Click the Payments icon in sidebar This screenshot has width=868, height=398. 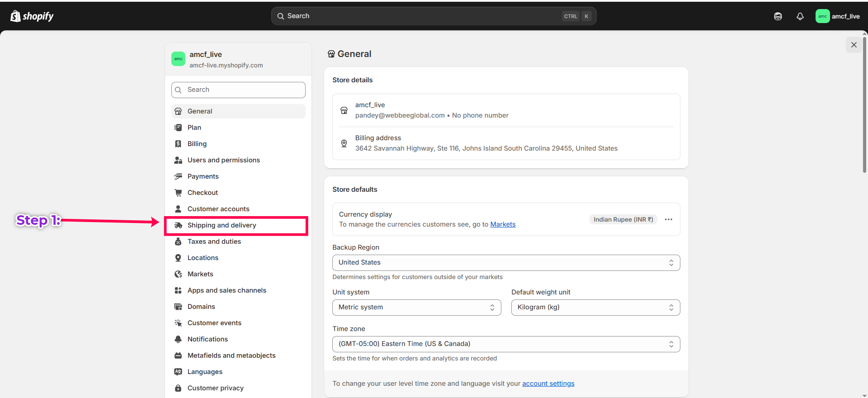(178, 176)
